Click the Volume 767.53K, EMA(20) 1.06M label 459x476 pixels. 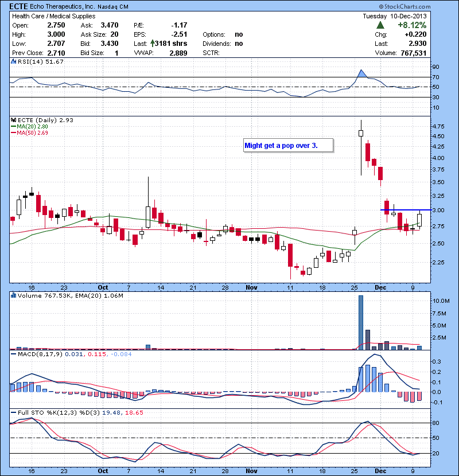(x=71, y=295)
